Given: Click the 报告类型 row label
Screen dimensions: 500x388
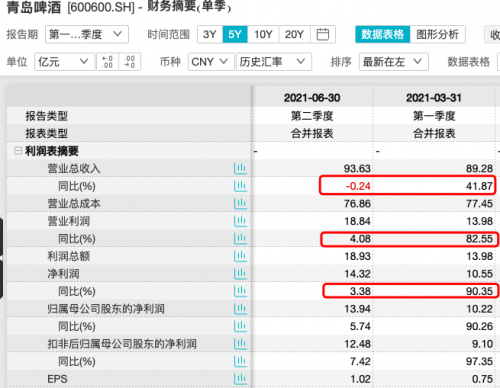Looking at the screenshot, I should pos(46,116).
